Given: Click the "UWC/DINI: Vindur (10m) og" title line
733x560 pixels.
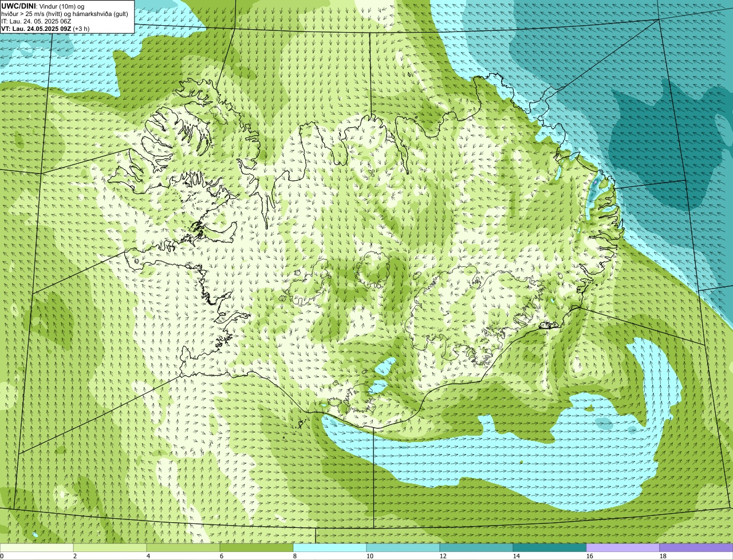Looking at the screenshot, I should (x=43, y=6).
